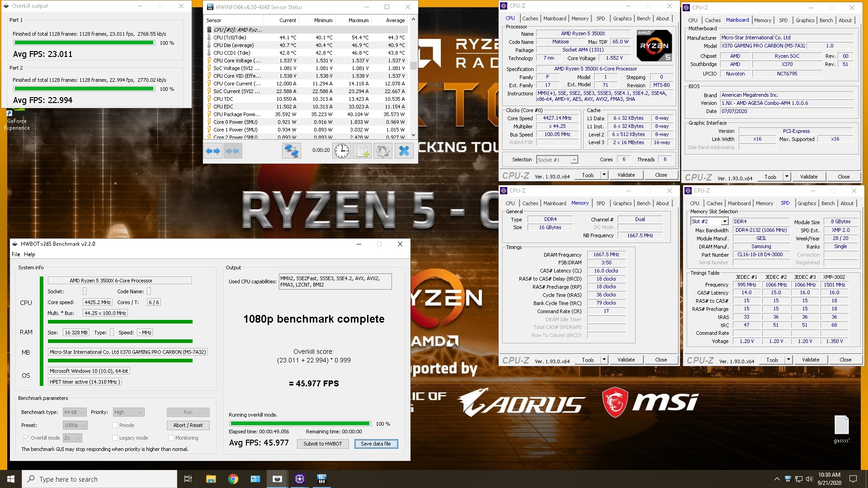Image resolution: width=868 pixels, height=488 pixels.
Task: Open Slot #2 memory slot dropdown
Action: 709,221
